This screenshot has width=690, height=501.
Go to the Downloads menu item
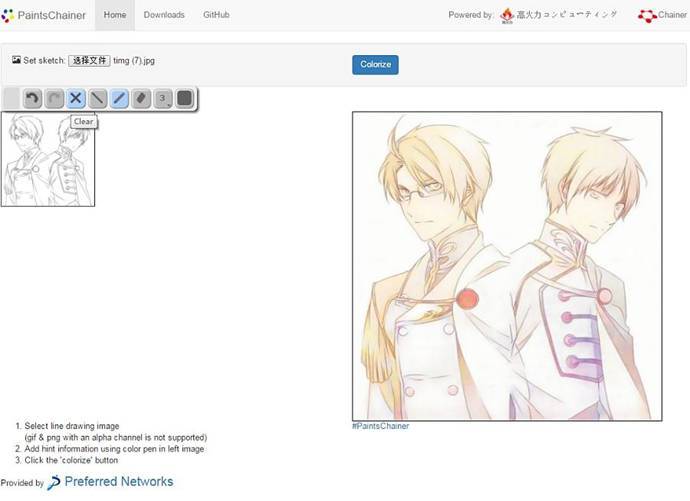tap(164, 15)
